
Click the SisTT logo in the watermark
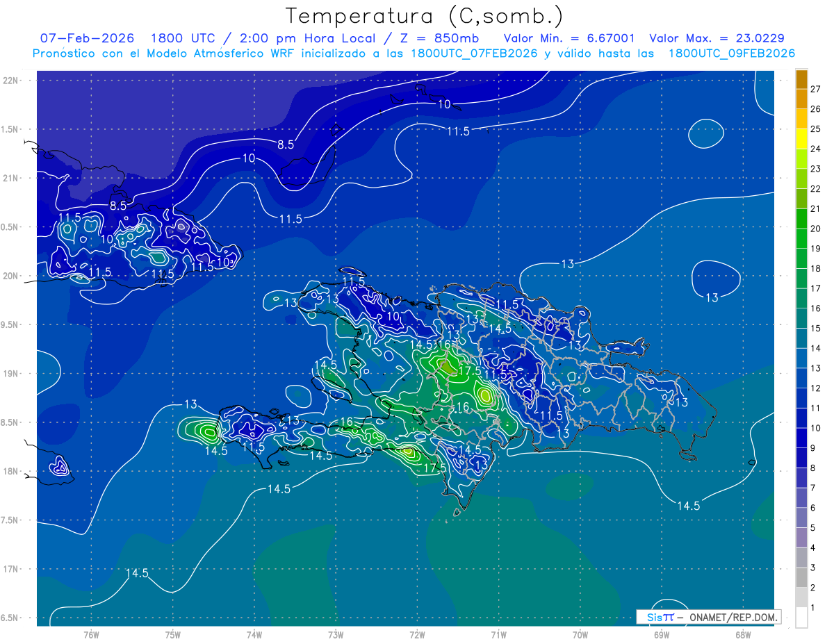pos(660,617)
